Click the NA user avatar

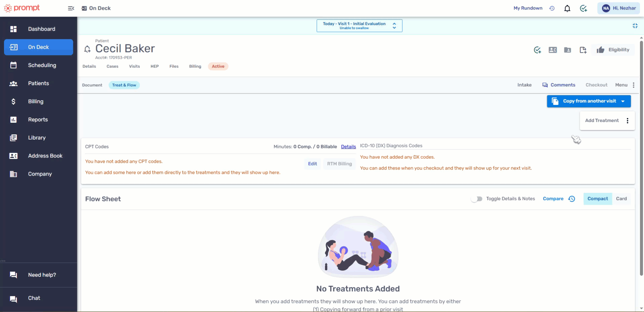[x=606, y=8]
